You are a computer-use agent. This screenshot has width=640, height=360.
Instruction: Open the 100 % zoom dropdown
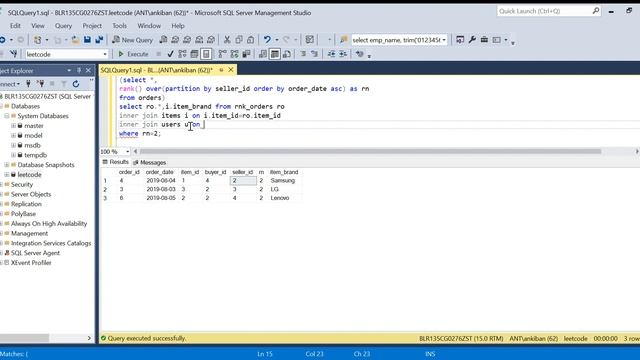(x=128, y=151)
